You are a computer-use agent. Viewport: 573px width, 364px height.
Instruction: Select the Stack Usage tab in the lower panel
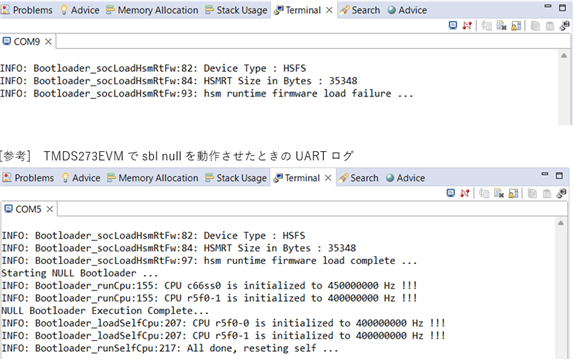pos(236,178)
